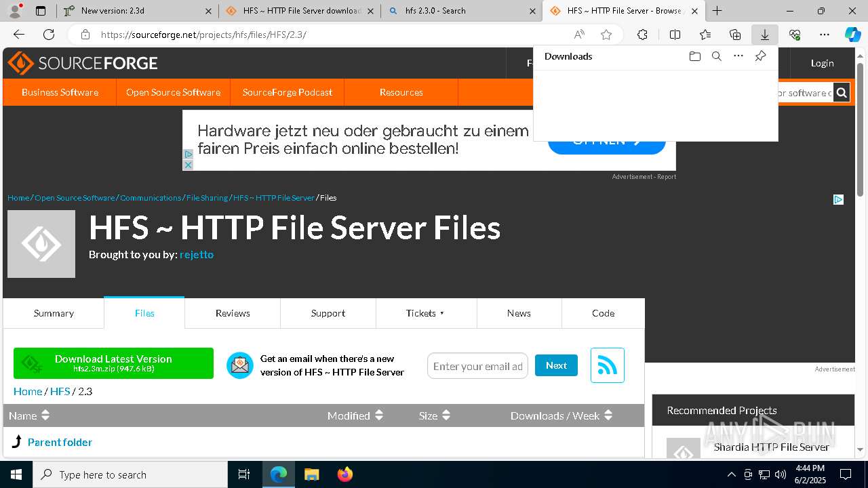Show hidden system tray icons chevron
This screenshot has height=488, width=868.
(x=731, y=474)
